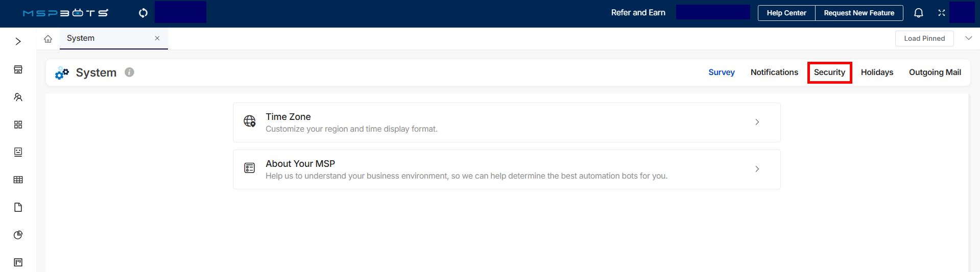Open the marketplace store icon in sidebar
Viewport: 980px width, 272px height.
18,69
